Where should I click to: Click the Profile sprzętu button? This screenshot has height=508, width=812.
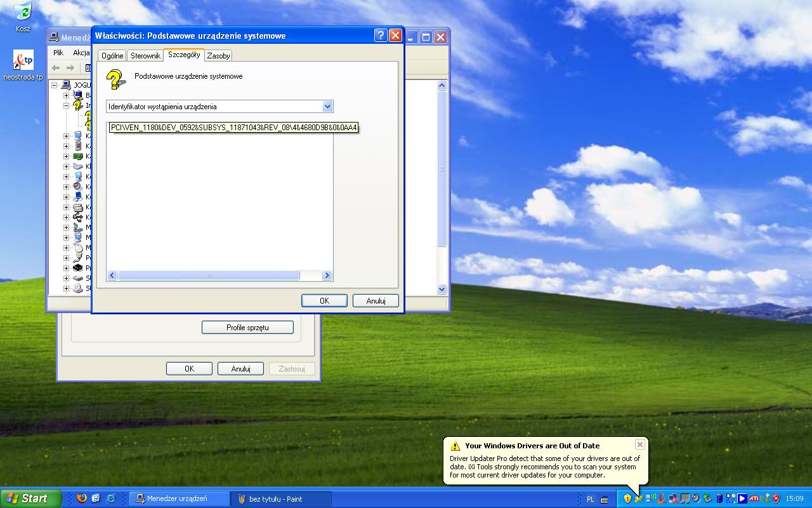(247, 328)
